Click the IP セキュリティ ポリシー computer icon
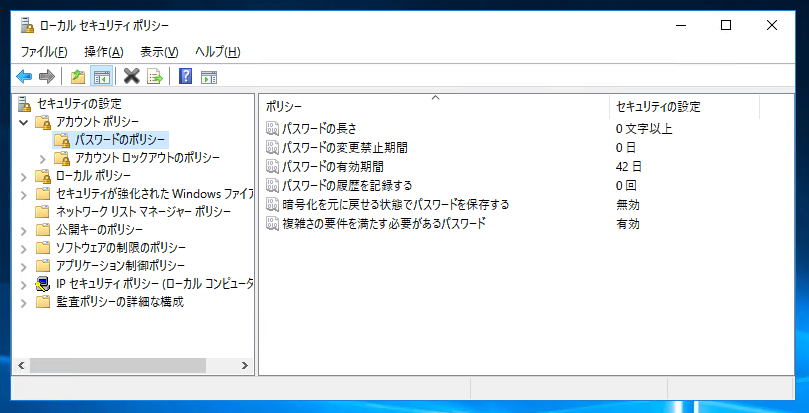The image size is (809, 413). tap(42, 283)
